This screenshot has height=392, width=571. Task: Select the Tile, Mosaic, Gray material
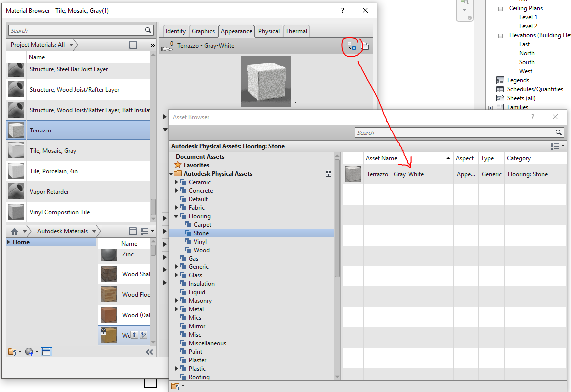(78, 151)
